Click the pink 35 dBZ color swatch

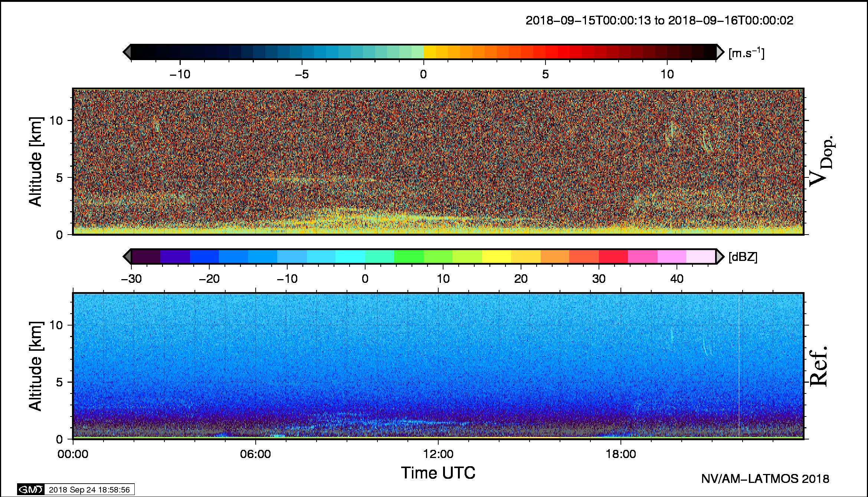point(642,256)
